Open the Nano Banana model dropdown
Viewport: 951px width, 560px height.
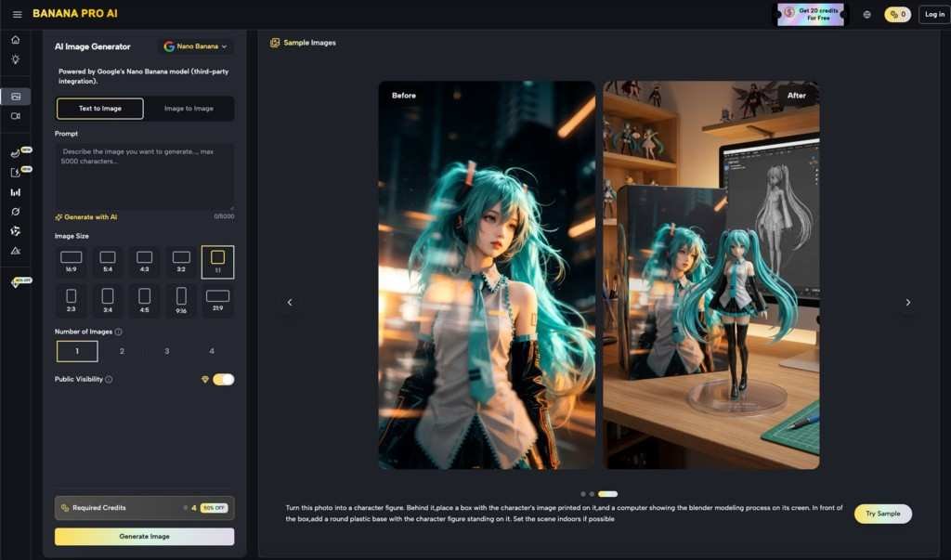pos(195,45)
